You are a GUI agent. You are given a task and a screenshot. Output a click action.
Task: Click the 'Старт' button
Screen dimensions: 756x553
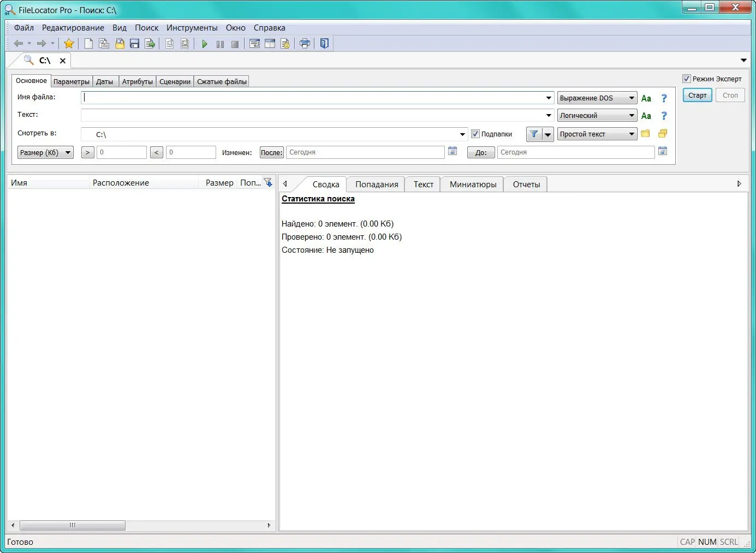(698, 96)
